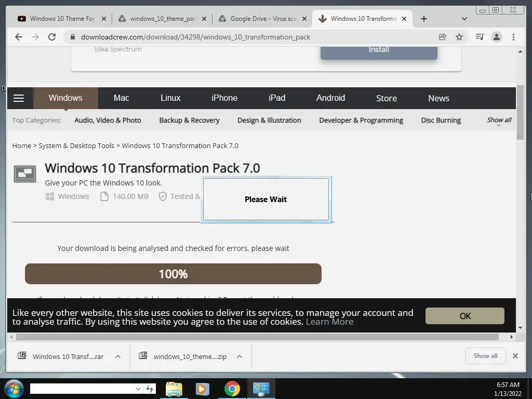Expand Show all categories
The width and height of the screenshot is (532, 399).
[x=499, y=121]
